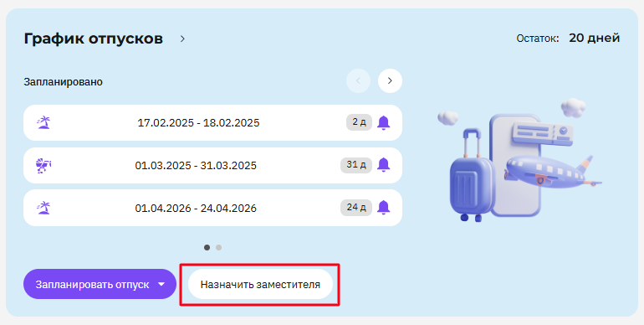Viewport: 644px width, 325px height.
Task: Open График отпусков via chevron arrow
Action: pos(183,39)
